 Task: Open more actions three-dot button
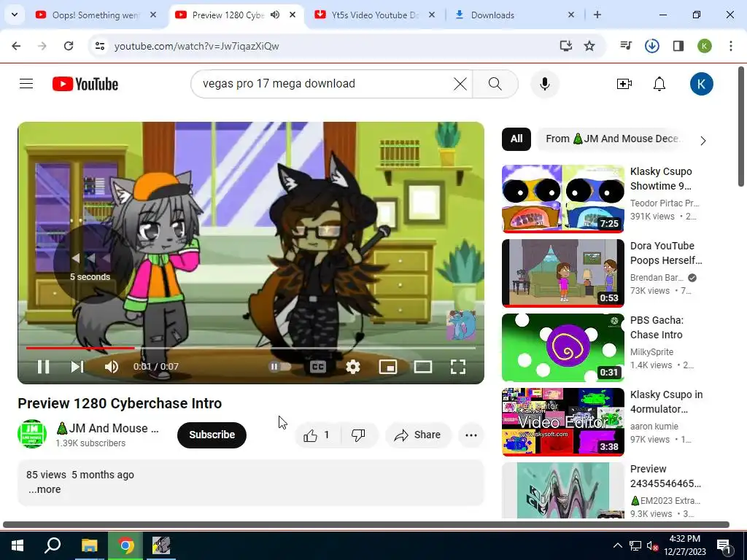pyautogui.click(x=471, y=435)
